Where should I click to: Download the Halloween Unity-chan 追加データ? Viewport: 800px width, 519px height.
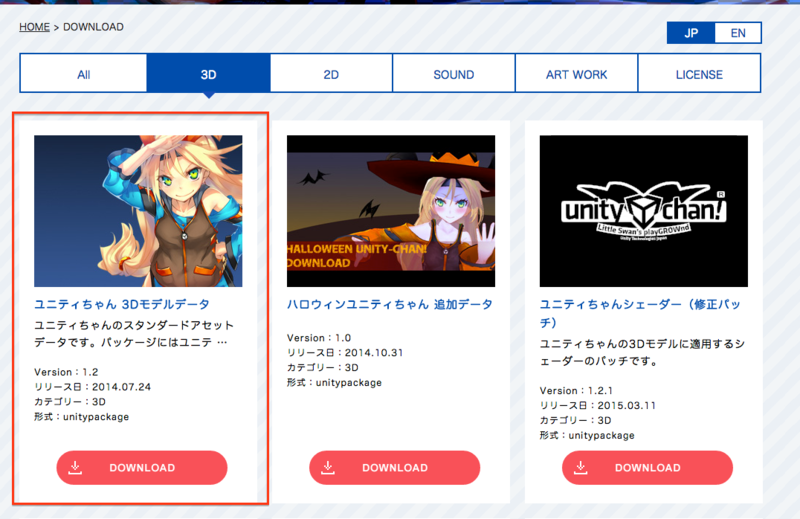(x=394, y=467)
